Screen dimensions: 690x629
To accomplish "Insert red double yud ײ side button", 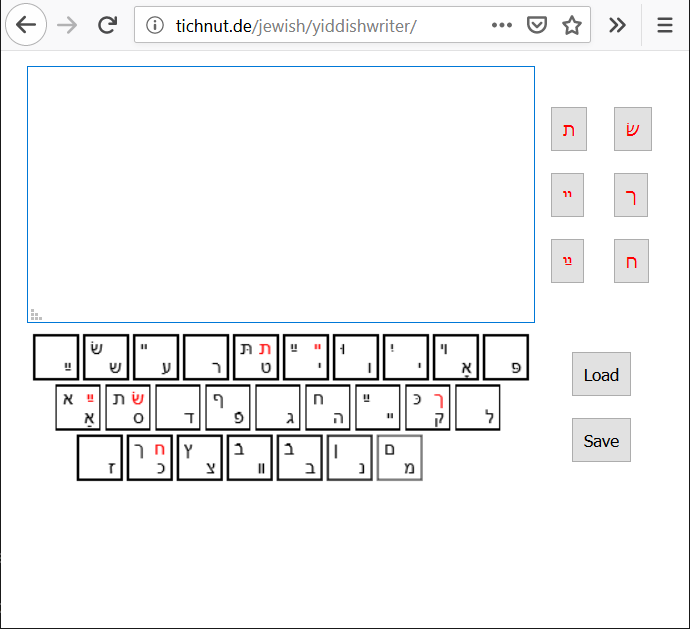I will click(x=567, y=195).
